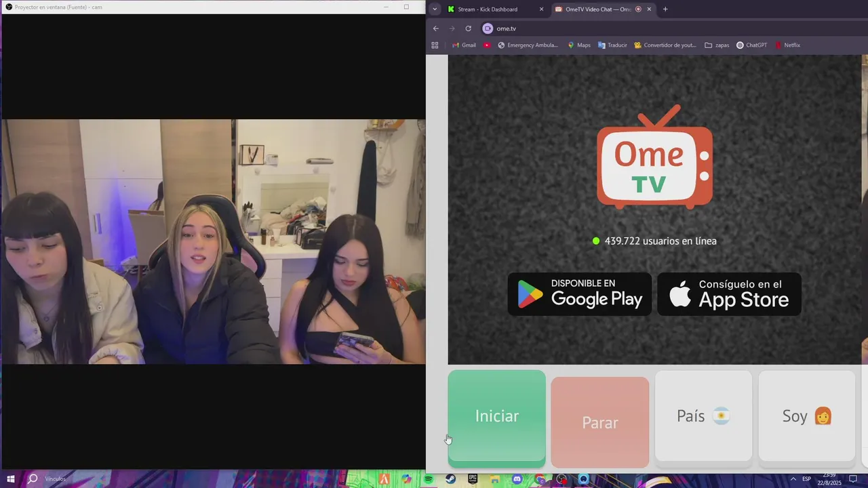This screenshot has height=488, width=868.
Task: Open a new browser tab
Action: (665, 9)
